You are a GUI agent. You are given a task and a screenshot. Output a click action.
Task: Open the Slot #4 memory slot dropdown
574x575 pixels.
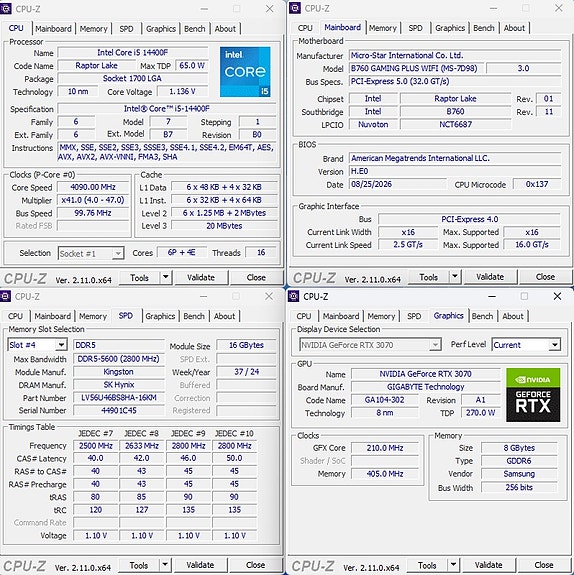(x=61, y=345)
